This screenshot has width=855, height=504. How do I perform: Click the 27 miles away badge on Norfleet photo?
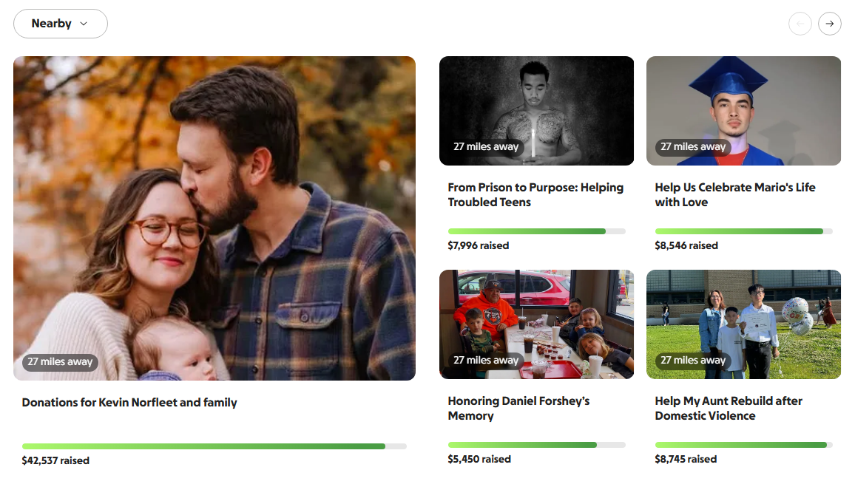61,362
